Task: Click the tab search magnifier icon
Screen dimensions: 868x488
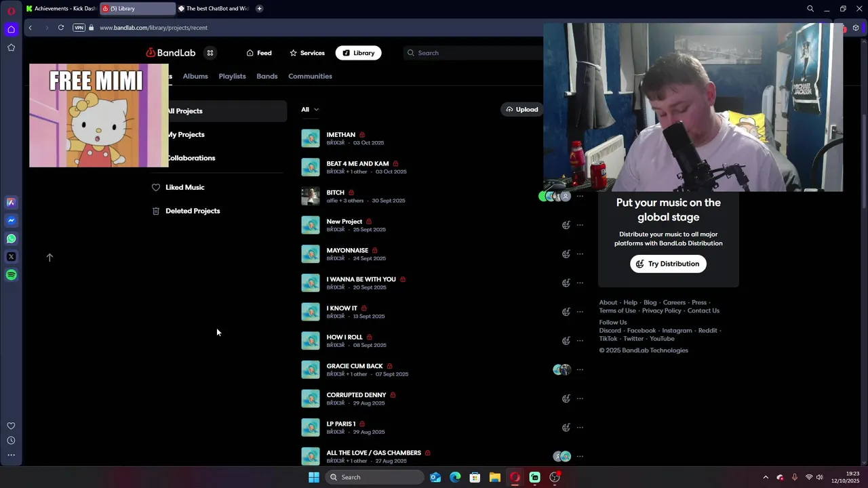Action: pyautogui.click(x=810, y=9)
